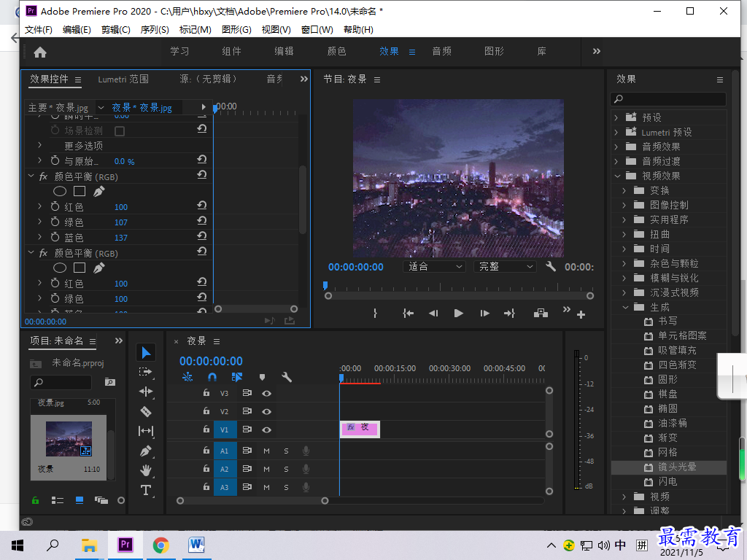Select the Razor tool
The width and height of the screenshot is (747, 560).
pyautogui.click(x=146, y=411)
